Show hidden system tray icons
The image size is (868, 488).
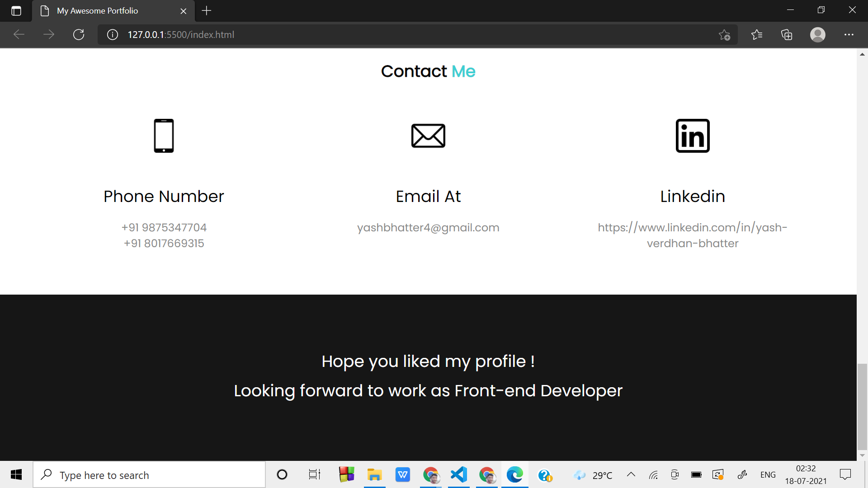coord(631,474)
